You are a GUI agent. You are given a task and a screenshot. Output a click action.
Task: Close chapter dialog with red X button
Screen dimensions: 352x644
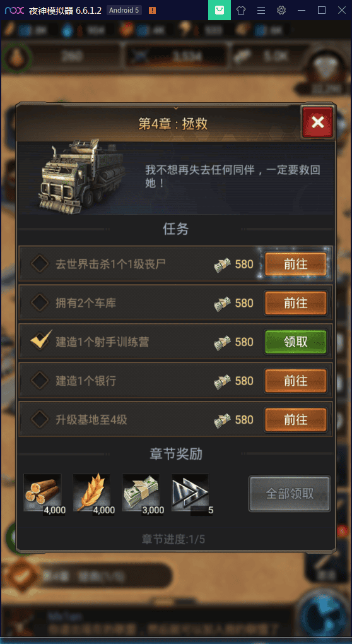(317, 122)
